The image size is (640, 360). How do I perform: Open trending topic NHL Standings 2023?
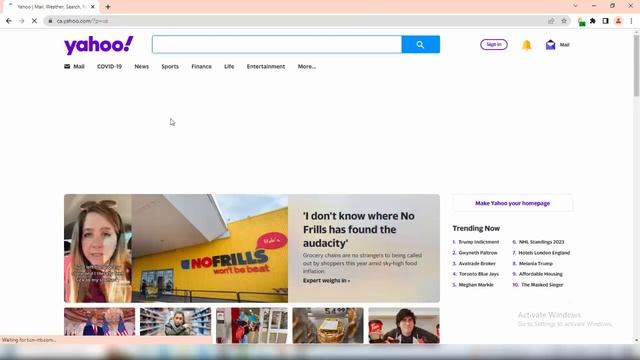point(541,242)
